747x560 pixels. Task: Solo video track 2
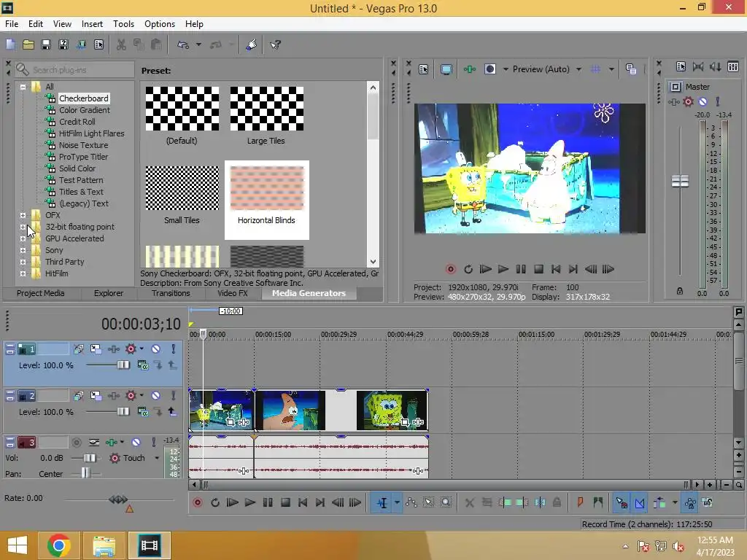(x=174, y=396)
